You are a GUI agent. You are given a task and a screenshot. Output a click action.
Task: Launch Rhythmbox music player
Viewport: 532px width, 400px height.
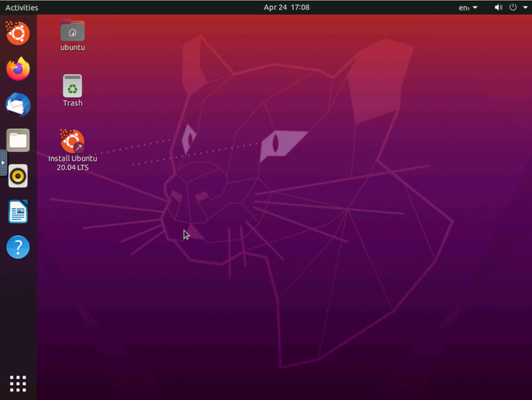18,176
